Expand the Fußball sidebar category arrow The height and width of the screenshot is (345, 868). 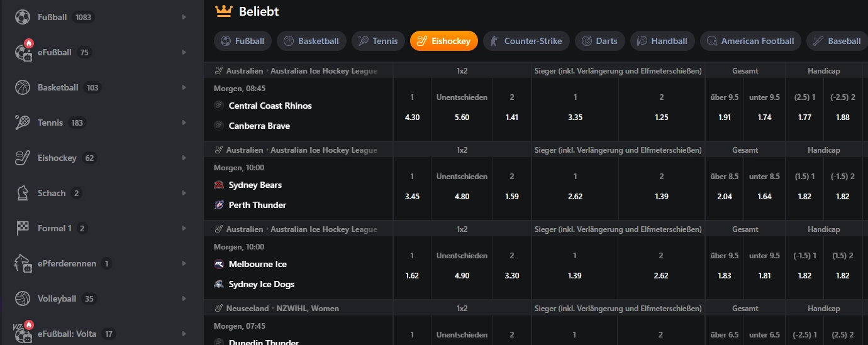click(x=184, y=17)
